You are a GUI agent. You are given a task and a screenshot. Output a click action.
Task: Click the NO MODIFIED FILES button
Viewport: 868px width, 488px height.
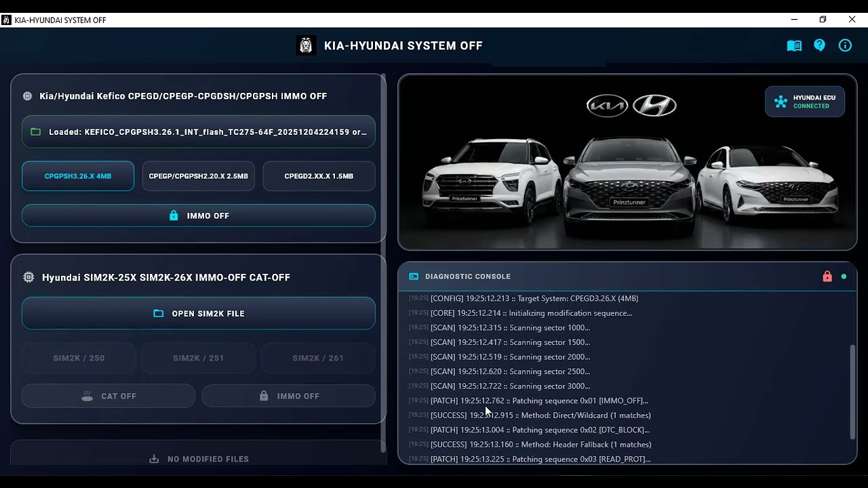(199, 459)
